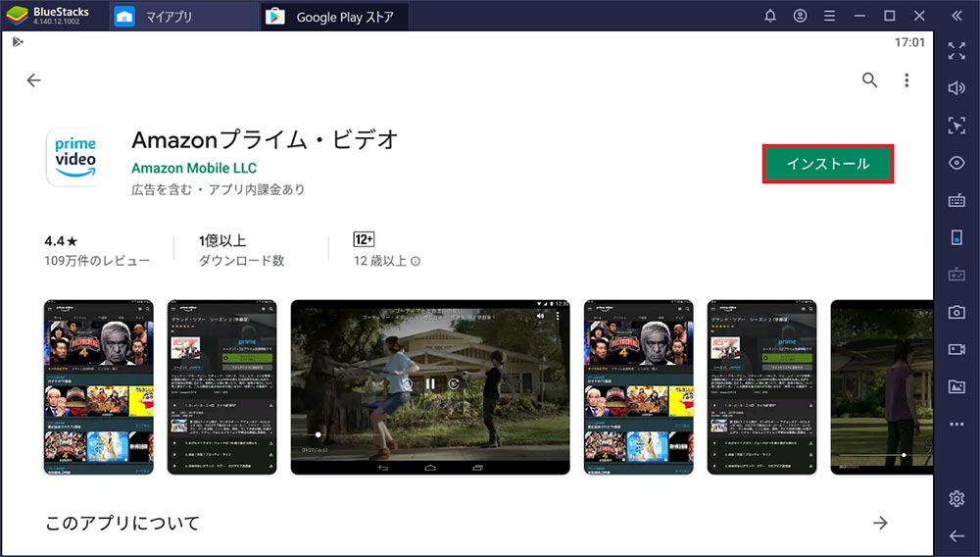Image resolution: width=980 pixels, height=557 pixels.
Task: Click the 1億以上 download count
Action: pos(221,240)
